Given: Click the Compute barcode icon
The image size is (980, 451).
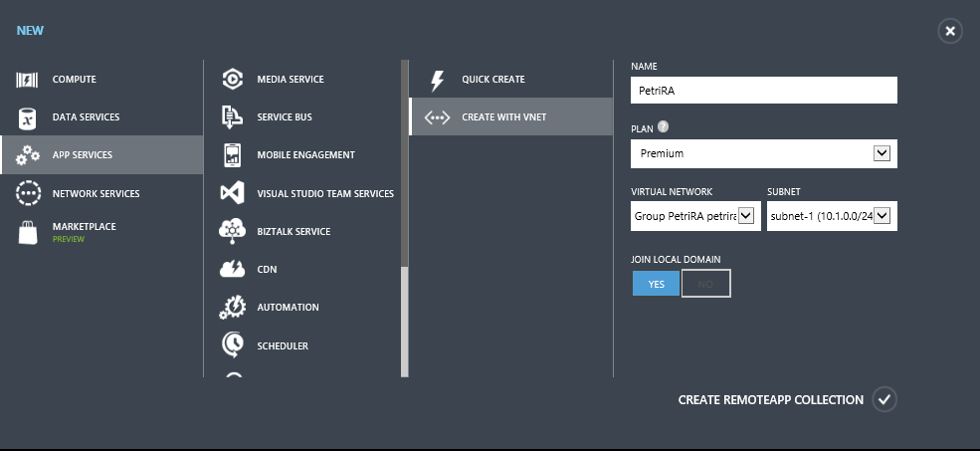Looking at the screenshot, I should pos(27,80).
